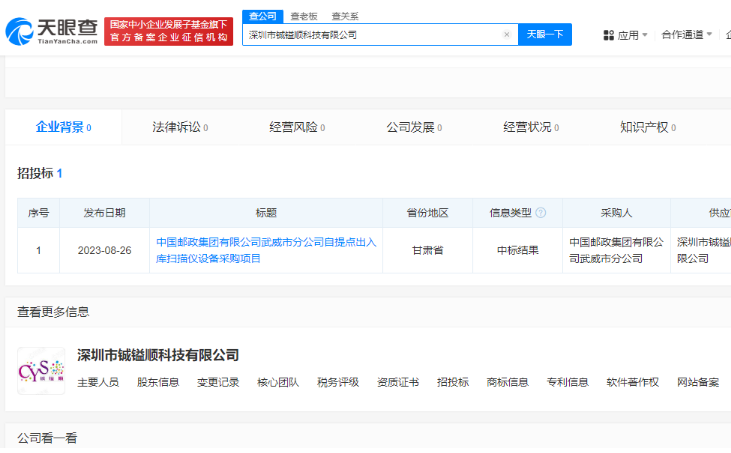Click the 信息类型 column header text
The image size is (731, 453).
(510, 213)
